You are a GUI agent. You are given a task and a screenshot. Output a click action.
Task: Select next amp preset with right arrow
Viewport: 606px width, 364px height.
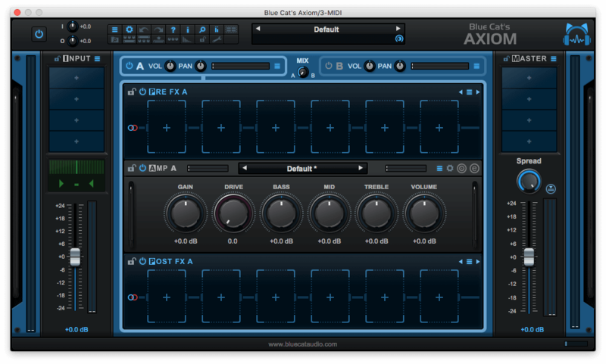coord(361,168)
